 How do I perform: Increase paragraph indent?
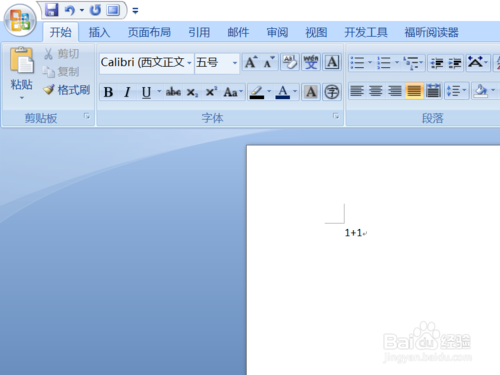tap(455, 62)
